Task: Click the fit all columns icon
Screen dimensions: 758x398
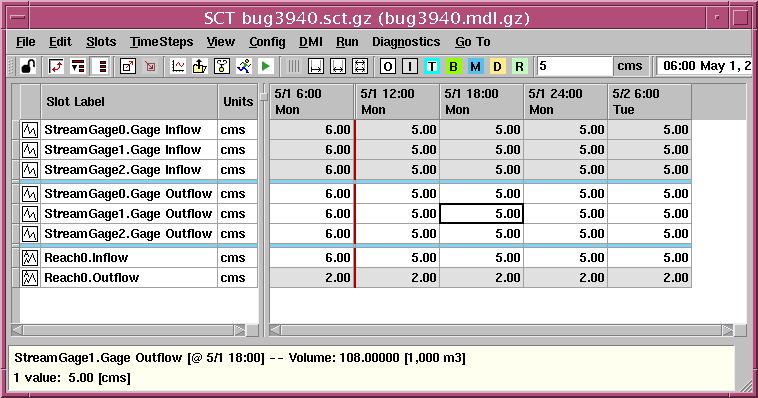Action: coord(360,66)
